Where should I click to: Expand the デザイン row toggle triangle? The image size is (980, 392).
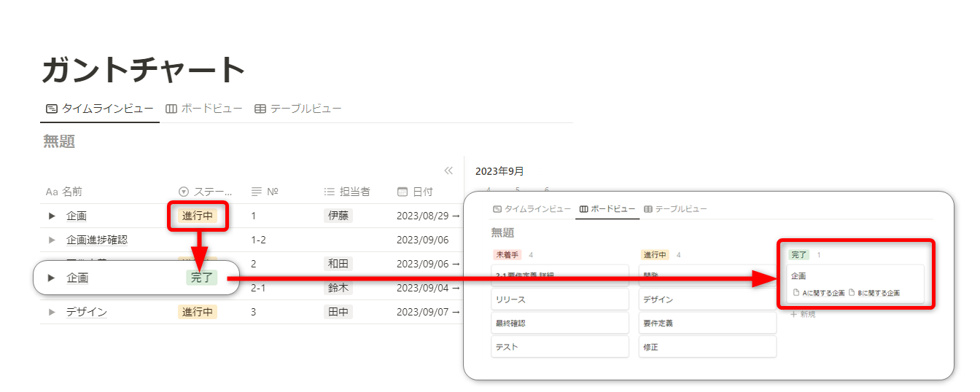click(x=52, y=312)
